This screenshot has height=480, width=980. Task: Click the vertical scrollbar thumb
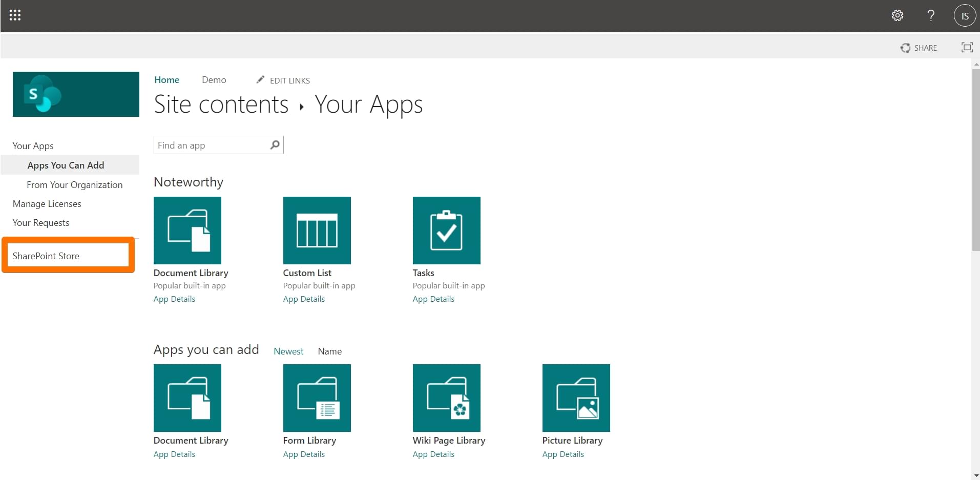click(975, 160)
